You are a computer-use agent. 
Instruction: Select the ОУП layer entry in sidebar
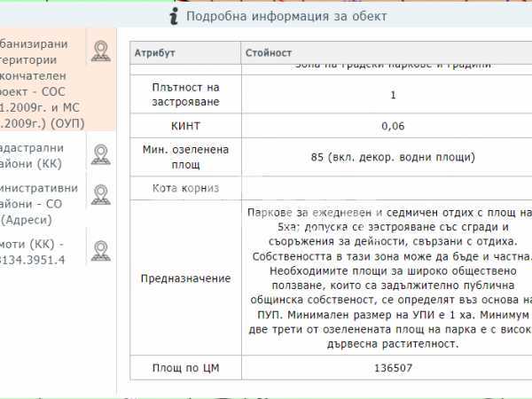pyautogui.click(x=42, y=83)
